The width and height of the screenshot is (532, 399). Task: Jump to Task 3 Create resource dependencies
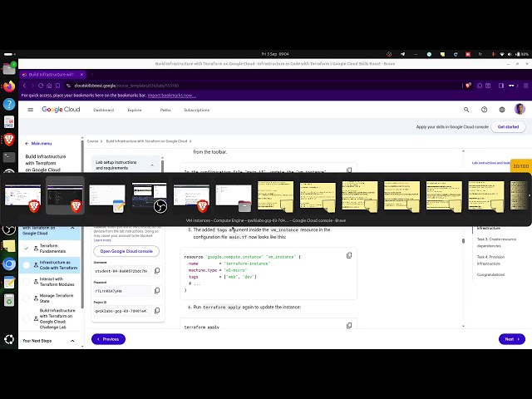click(496, 242)
